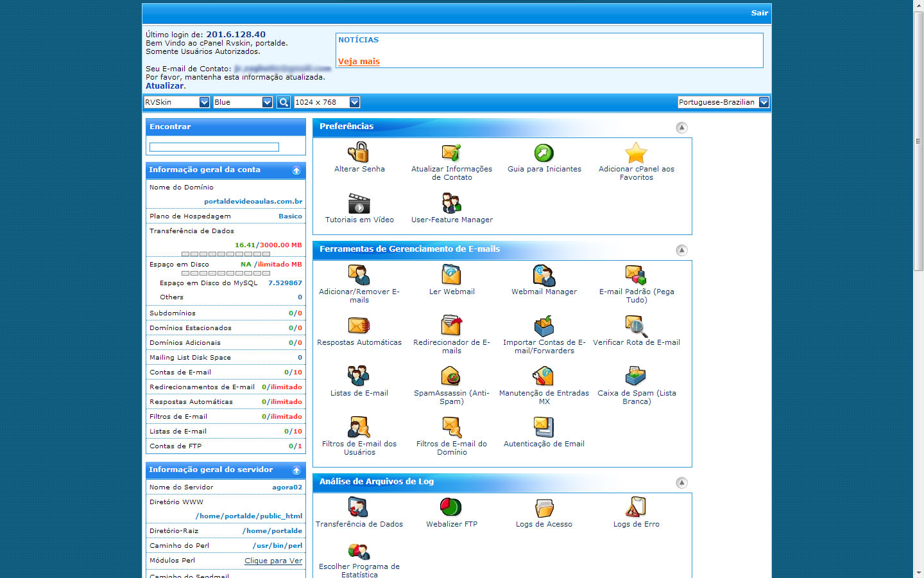Screen dimensions: 924x578
Task: Click the Sair logout link
Action: [x=760, y=13]
